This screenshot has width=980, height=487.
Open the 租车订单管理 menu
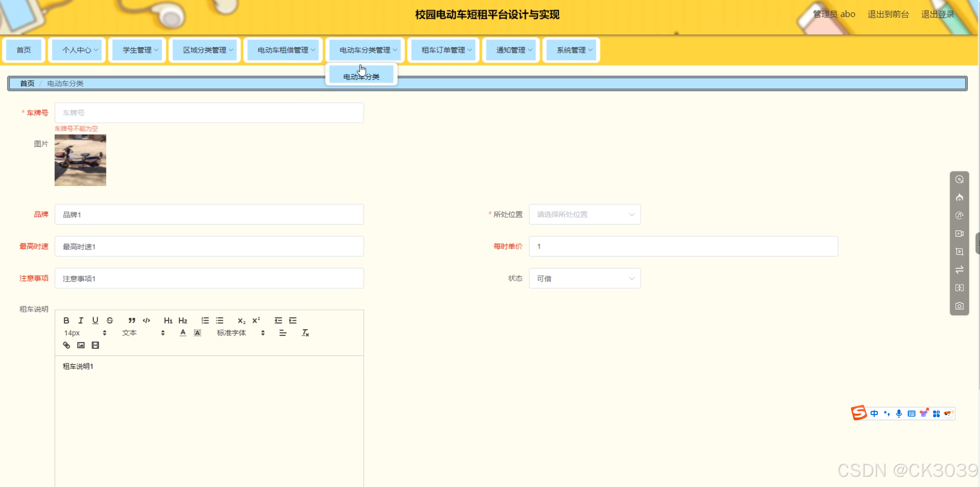(444, 50)
